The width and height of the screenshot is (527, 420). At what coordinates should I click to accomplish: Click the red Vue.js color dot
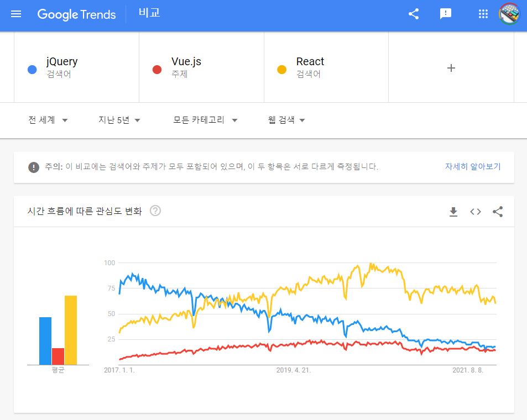click(157, 70)
